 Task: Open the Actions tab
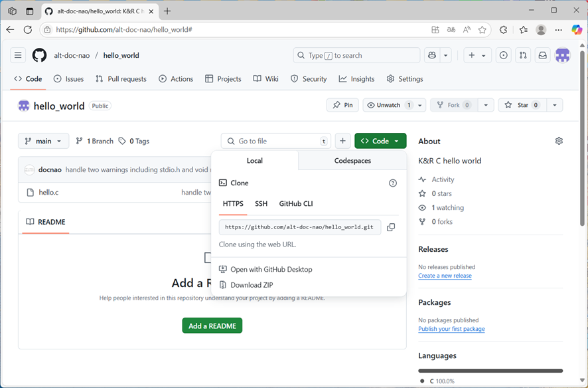[x=176, y=79]
